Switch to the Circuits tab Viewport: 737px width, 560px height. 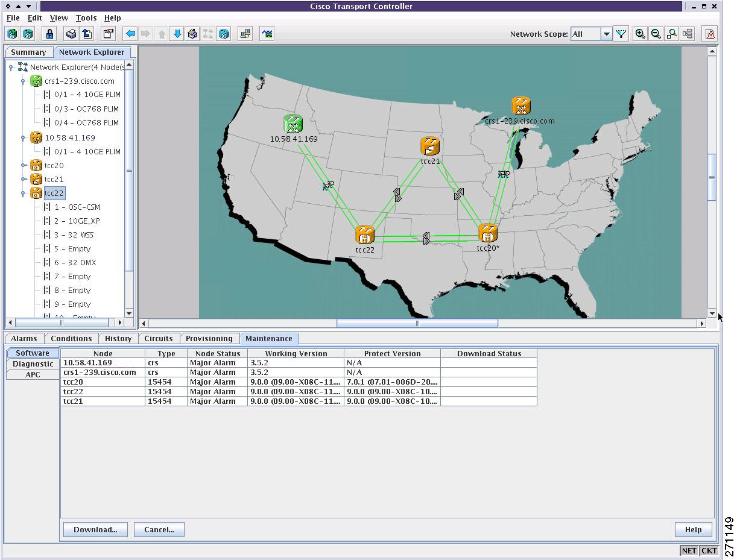point(159,339)
